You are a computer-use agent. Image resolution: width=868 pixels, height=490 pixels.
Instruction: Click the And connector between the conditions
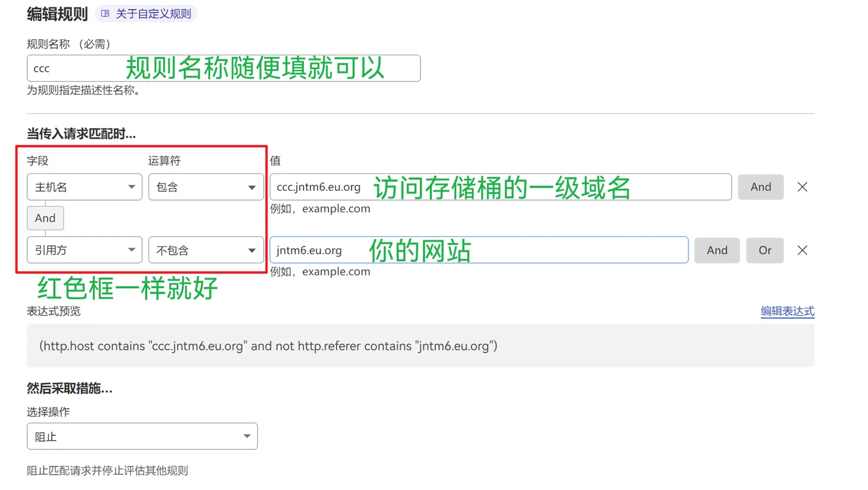pos(45,218)
